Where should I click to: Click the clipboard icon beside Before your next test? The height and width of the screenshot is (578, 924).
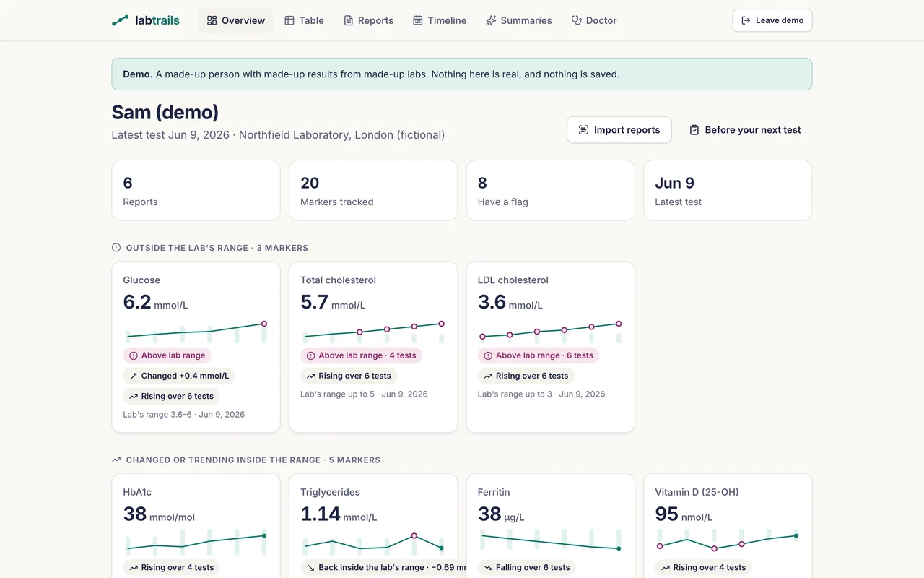tap(694, 130)
